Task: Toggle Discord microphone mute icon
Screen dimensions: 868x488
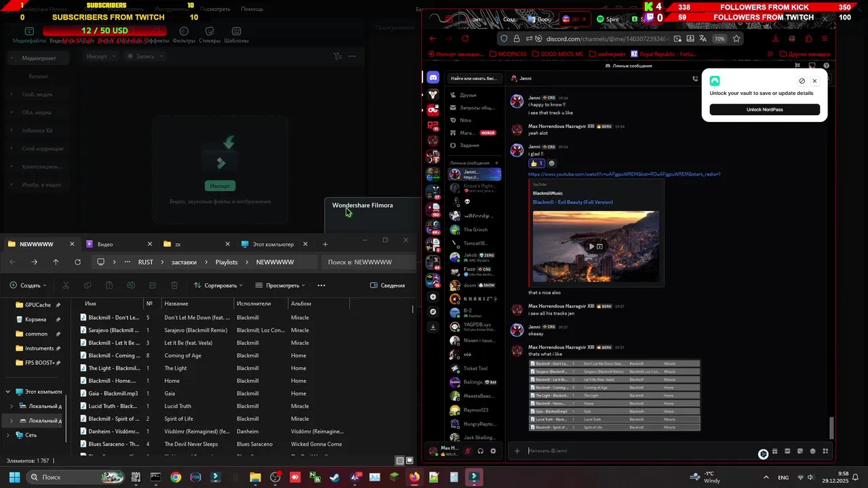Action: click(x=468, y=451)
